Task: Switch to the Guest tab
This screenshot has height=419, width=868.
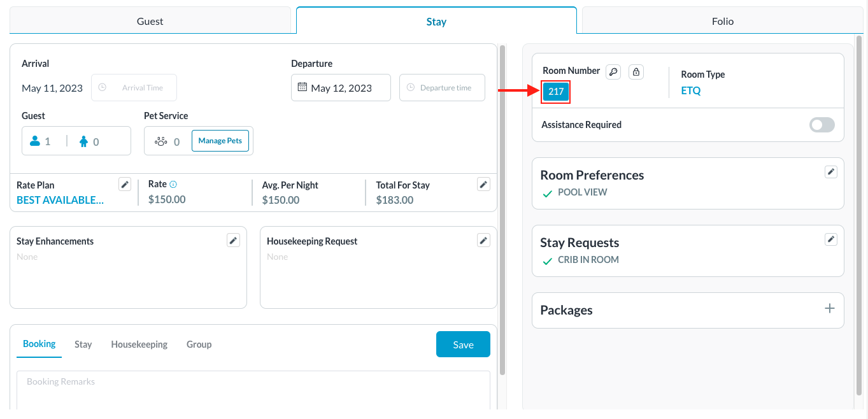Action: coord(150,21)
